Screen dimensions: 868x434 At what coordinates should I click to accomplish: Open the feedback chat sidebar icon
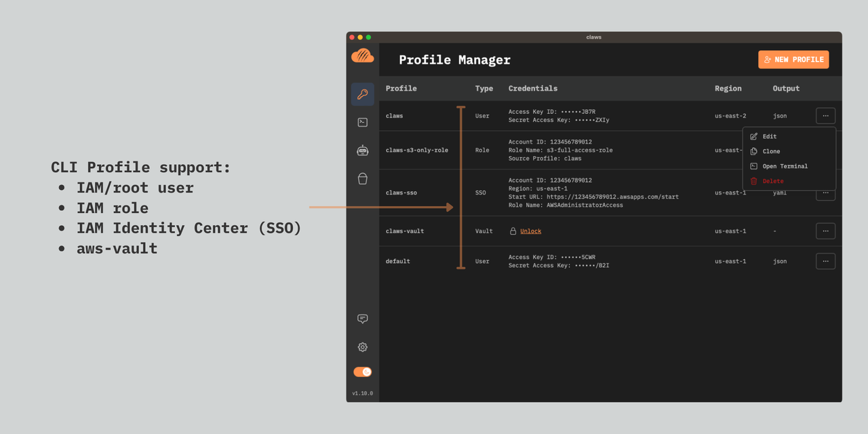click(363, 319)
